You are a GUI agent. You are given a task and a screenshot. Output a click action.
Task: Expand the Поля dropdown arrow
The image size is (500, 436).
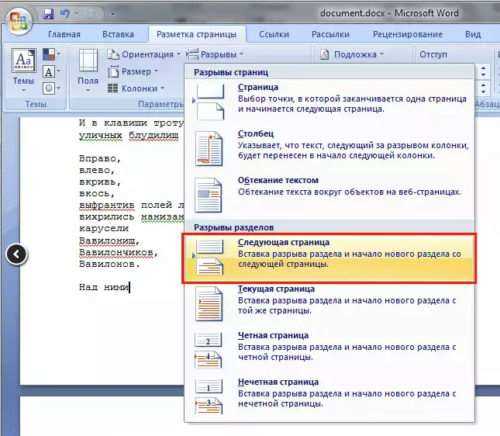click(x=88, y=90)
